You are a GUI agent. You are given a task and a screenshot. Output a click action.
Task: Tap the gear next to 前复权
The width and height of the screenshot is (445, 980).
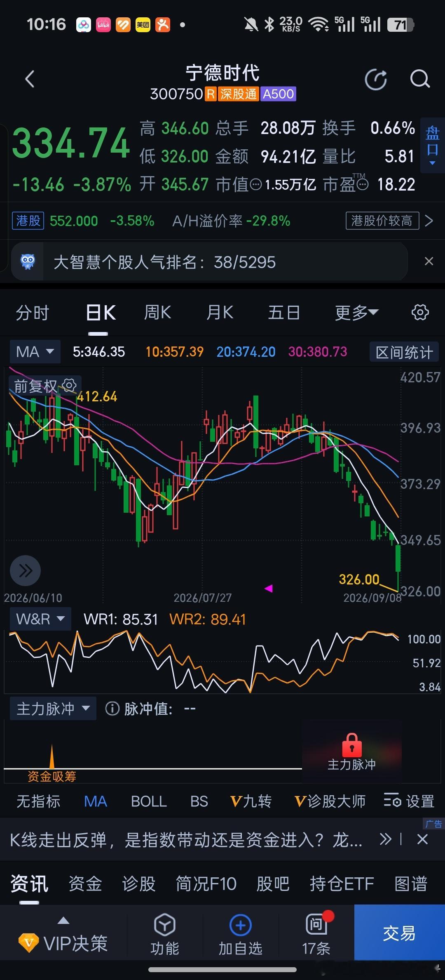click(69, 385)
